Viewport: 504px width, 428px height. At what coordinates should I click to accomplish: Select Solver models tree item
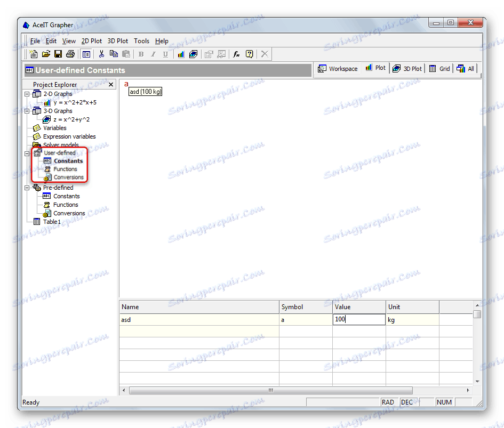point(61,145)
